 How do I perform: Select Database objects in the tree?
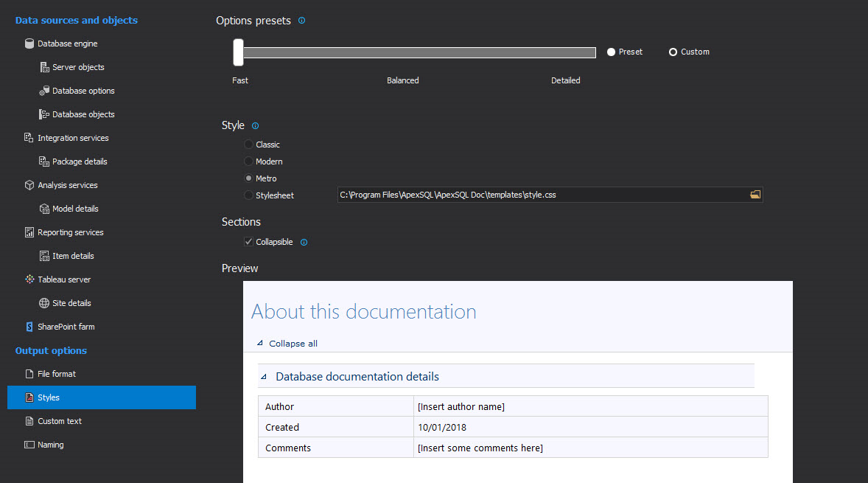(x=83, y=114)
